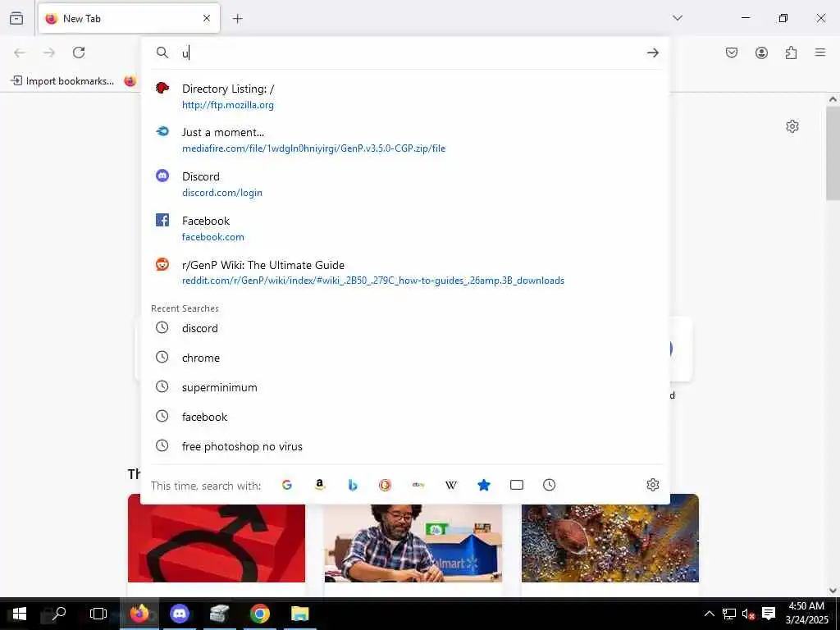
Task: Choose recent search 'discord'
Action: pyautogui.click(x=405, y=328)
